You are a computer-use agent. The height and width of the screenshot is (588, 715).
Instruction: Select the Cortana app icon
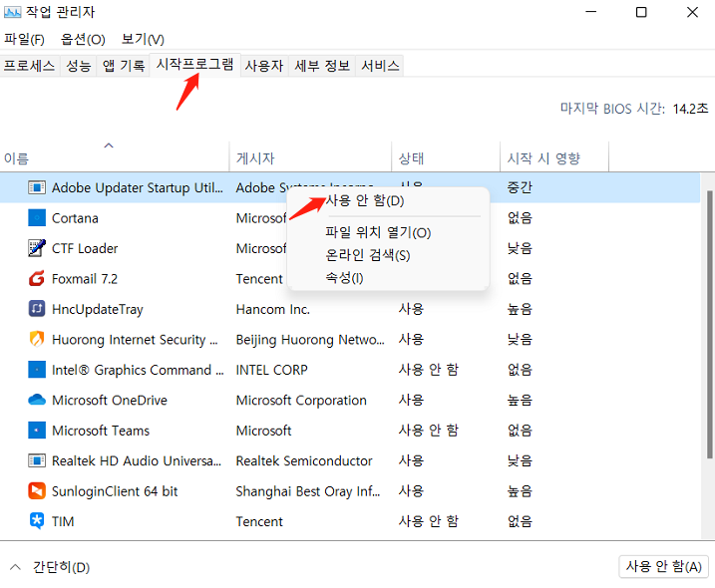pos(37,218)
